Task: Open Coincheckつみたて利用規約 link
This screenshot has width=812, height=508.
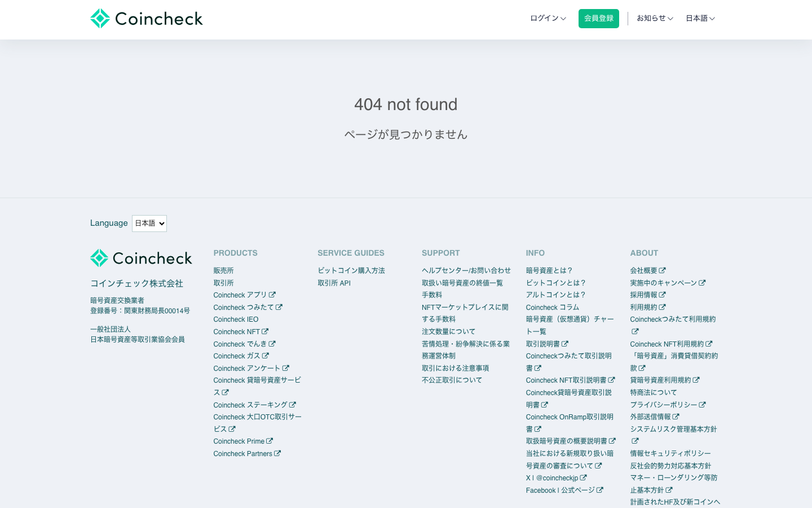Action: click(x=673, y=326)
